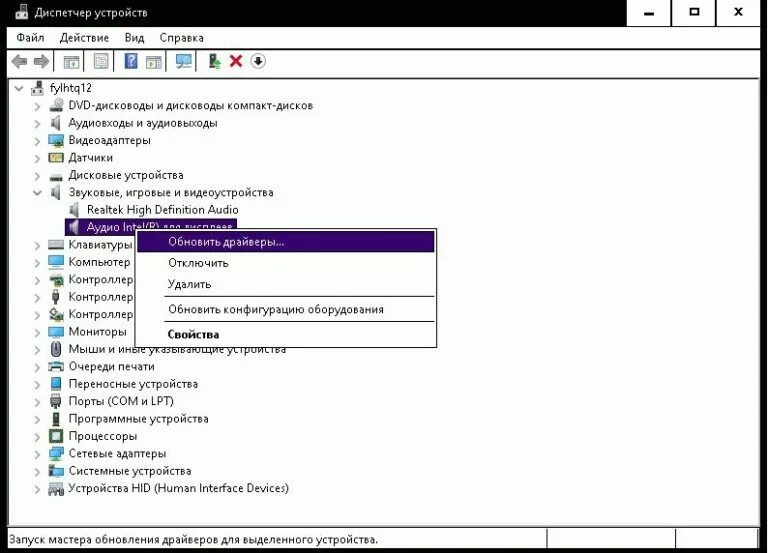Click the Процессоры chip icon

pyautogui.click(x=56, y=436)
